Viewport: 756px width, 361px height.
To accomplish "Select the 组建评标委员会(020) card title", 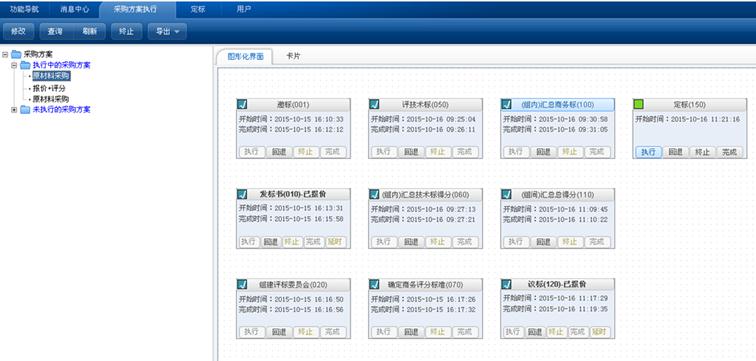I will tap(293, 284).
